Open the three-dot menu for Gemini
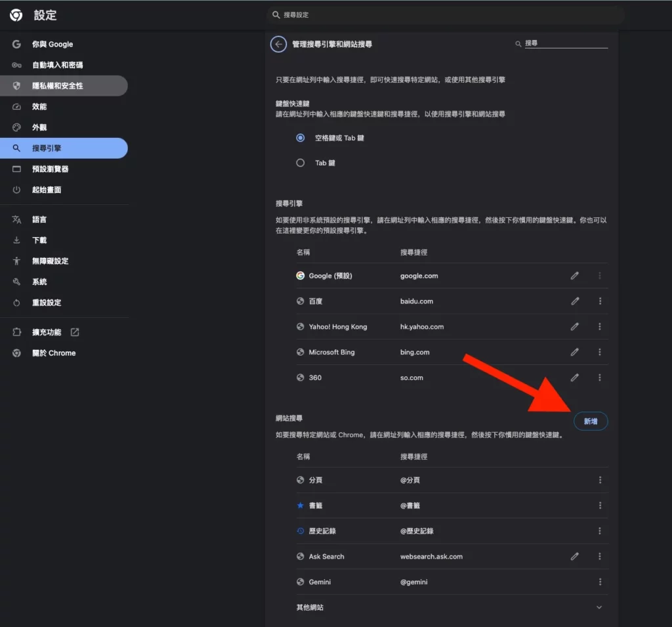Image resolution: width=672 pixels, height=627 pixels. (x=600, y=582)
